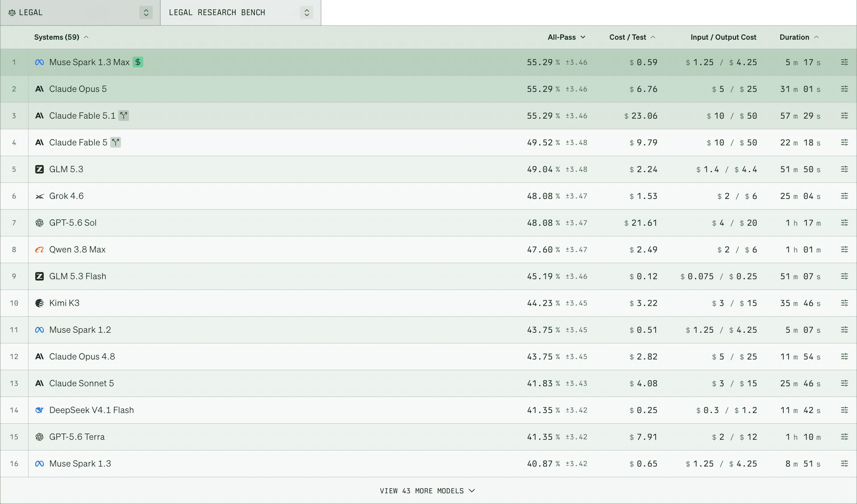Viewport: 857px width, 504px height.
Task: Open the Kimi K3 model name
Action: [64, 303]
